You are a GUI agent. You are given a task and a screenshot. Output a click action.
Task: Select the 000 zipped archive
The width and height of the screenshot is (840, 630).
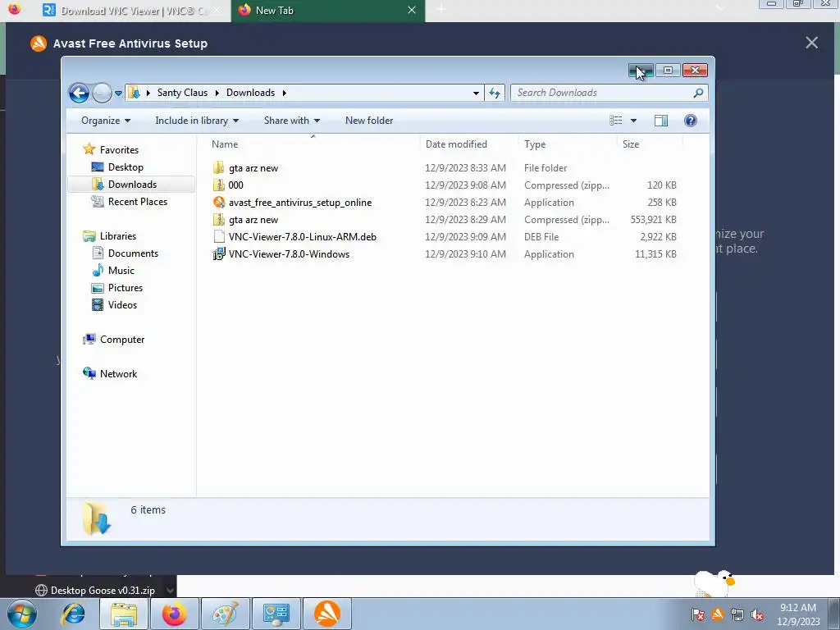click(x=235, y=185)
